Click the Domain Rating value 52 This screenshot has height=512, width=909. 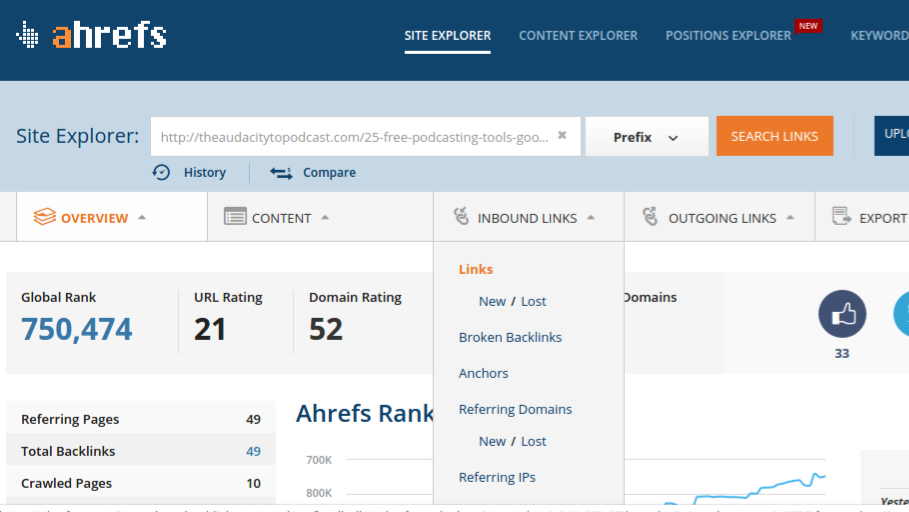(x=326, y=329)
